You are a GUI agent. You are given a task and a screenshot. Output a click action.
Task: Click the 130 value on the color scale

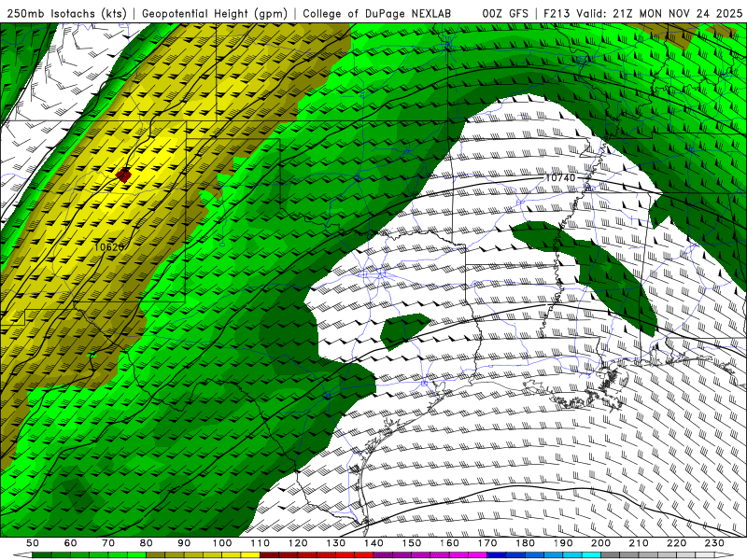pyautogui.click(x=335, y=543)
